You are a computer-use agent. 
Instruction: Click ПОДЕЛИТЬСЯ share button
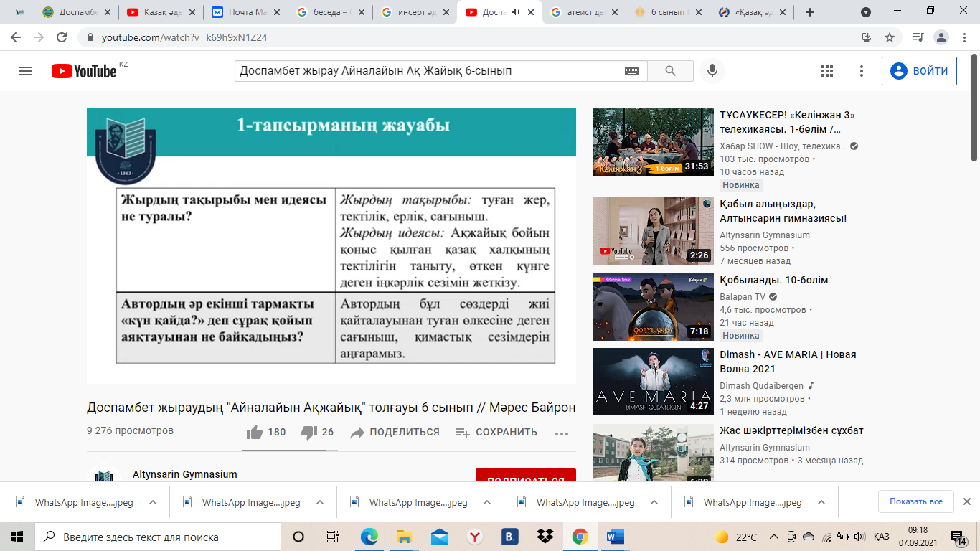tap(395, 432)
